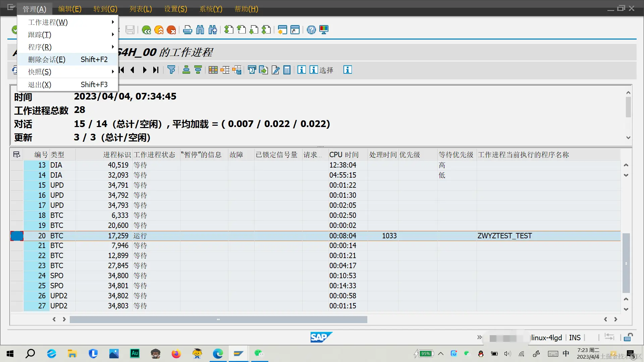
Task: Select row 20 BTC row selector
Action: click(x=17, y=236)
